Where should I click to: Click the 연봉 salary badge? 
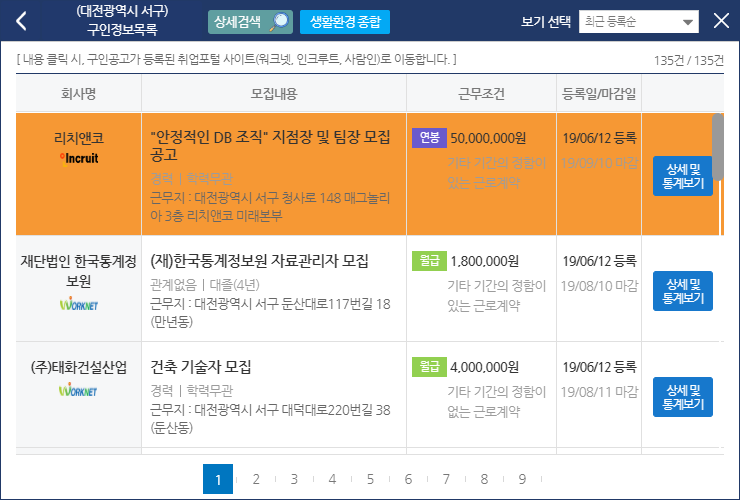(x=429, y=138)
